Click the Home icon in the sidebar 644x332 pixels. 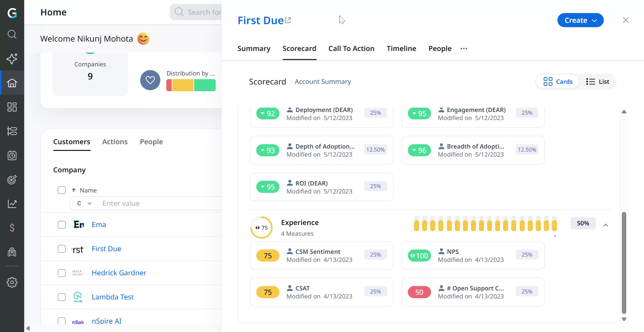click(12, 82)
